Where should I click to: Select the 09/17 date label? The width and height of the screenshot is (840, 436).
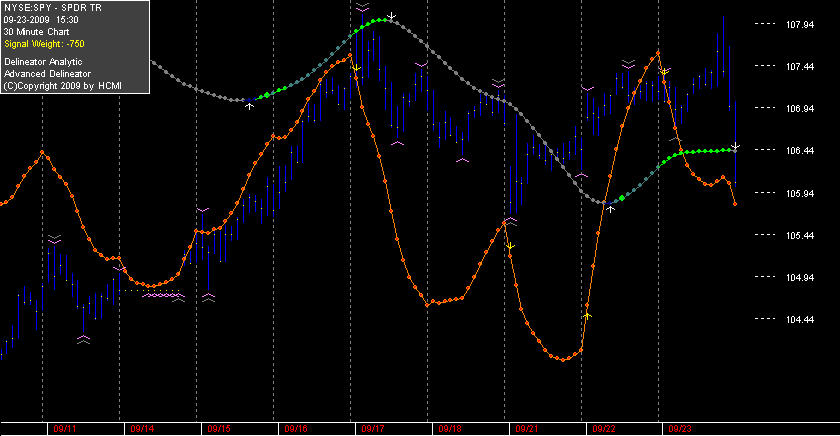(x=373, y=429)
